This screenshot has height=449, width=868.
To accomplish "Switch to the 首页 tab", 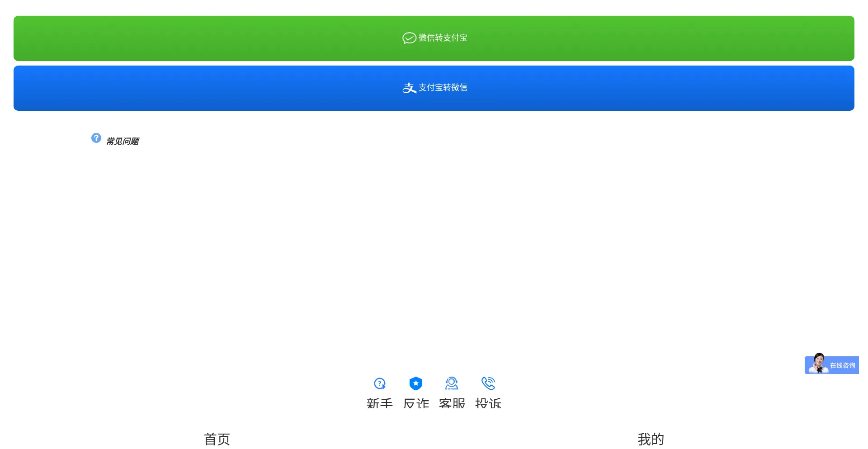I will pyautogui.click(x=217, y=439).
